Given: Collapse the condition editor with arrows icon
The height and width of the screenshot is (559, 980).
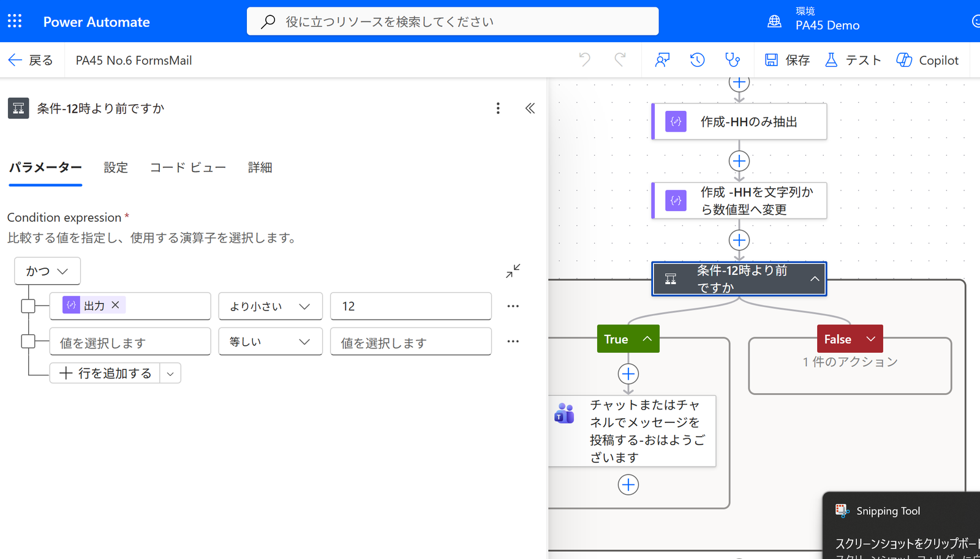Looking at the screenshot, I should tap(513, 271).
